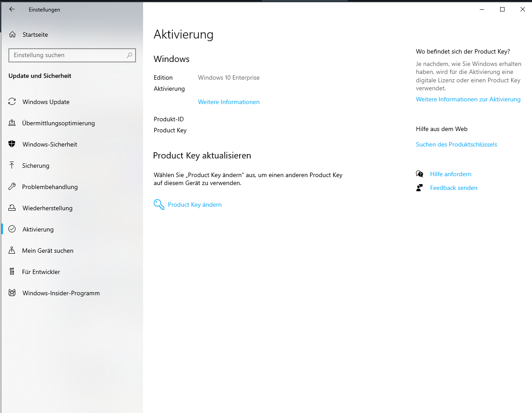Click the Feedback senden person icon

pos(419,188)
